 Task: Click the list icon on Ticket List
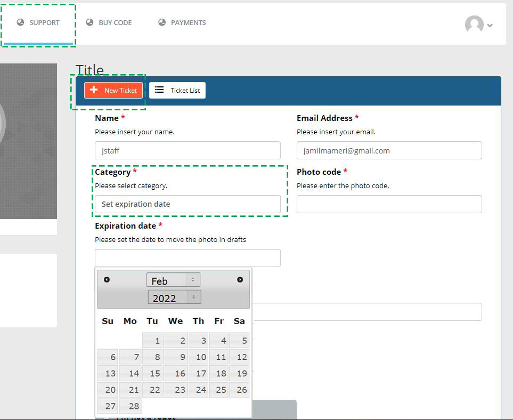pyautogui.click(x=159, y=90)
